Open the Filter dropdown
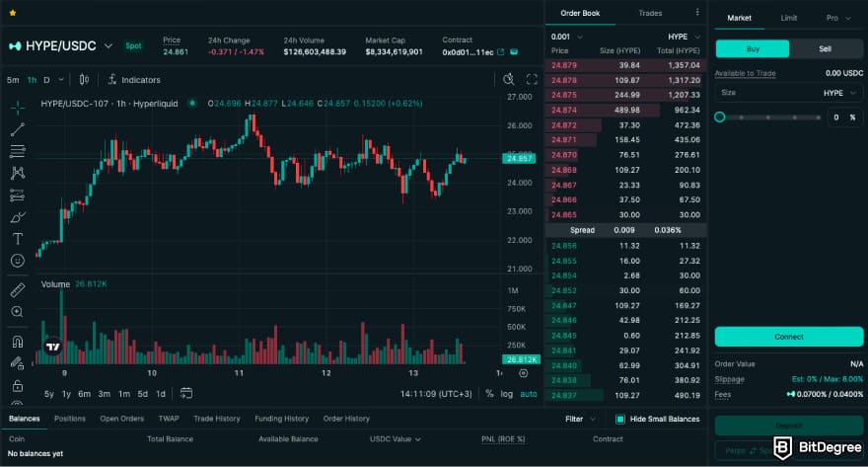The width and height of the screenshot is (868, 467). [x=580, y=419]
